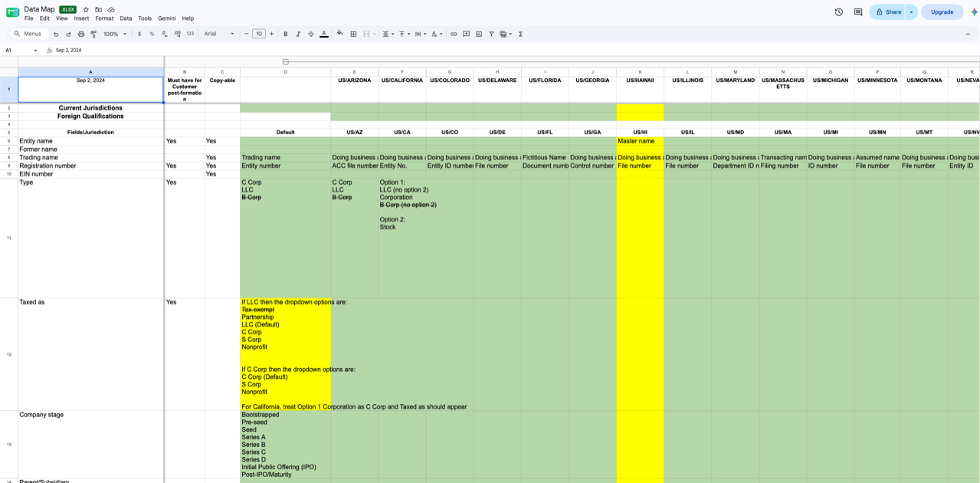Open the Format menu

(104, 18)
